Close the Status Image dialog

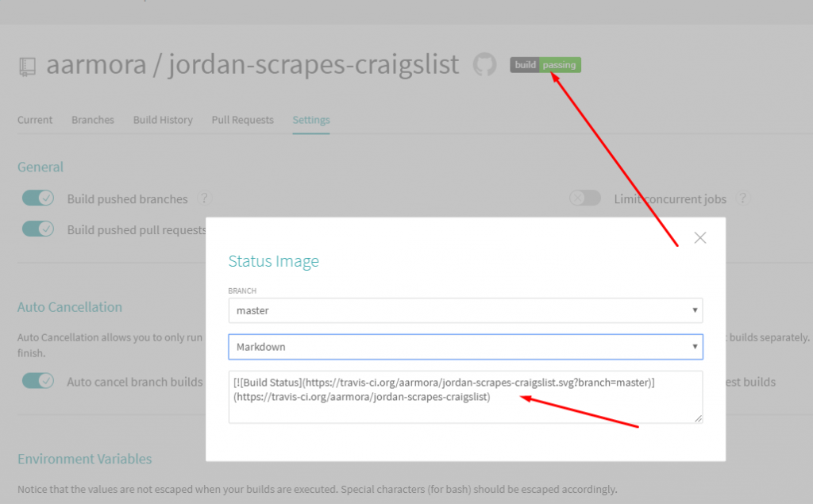[700, 237]
